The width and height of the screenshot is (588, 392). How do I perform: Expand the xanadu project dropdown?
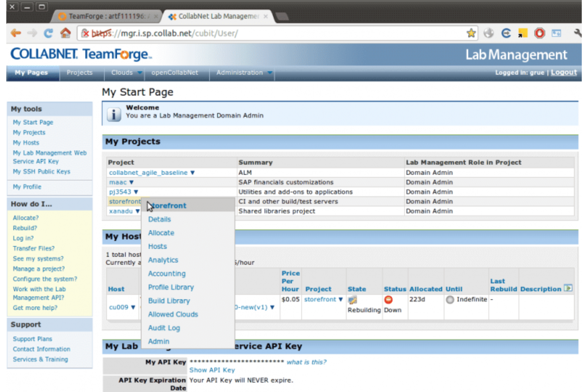(137, 211)
